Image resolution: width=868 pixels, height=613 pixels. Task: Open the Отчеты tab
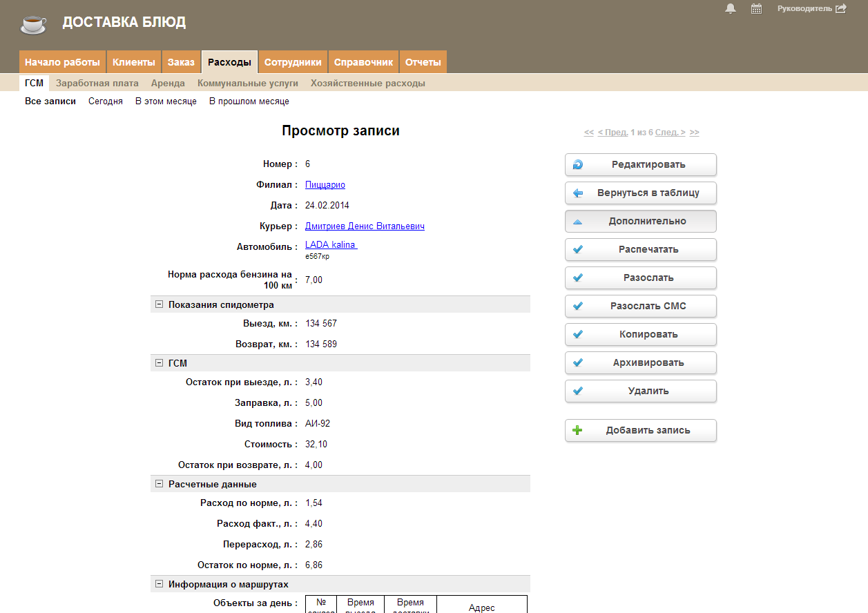[423, 62]
